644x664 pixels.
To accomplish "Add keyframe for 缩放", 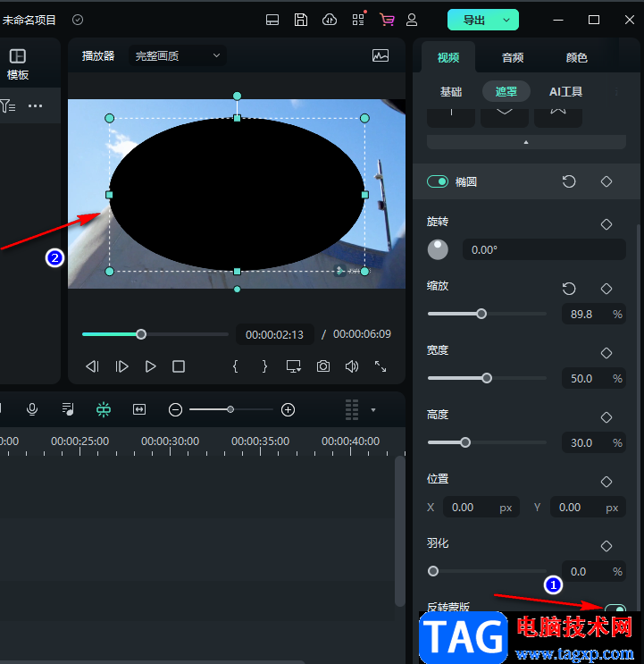I will (606, 289).
